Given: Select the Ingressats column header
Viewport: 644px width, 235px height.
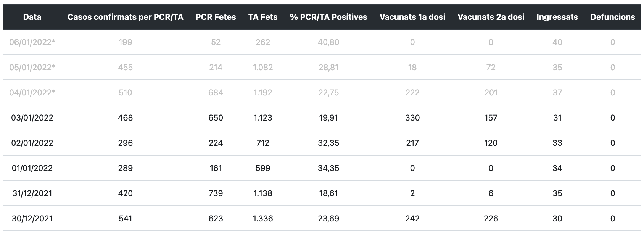Looking at the screenshot, I should tap(557, 17).
